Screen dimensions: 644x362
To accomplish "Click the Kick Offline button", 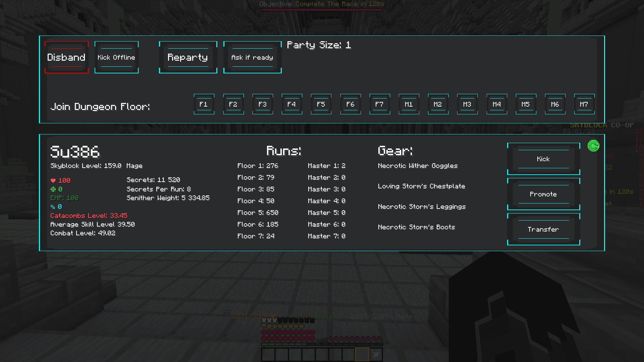I will point(116,57).
